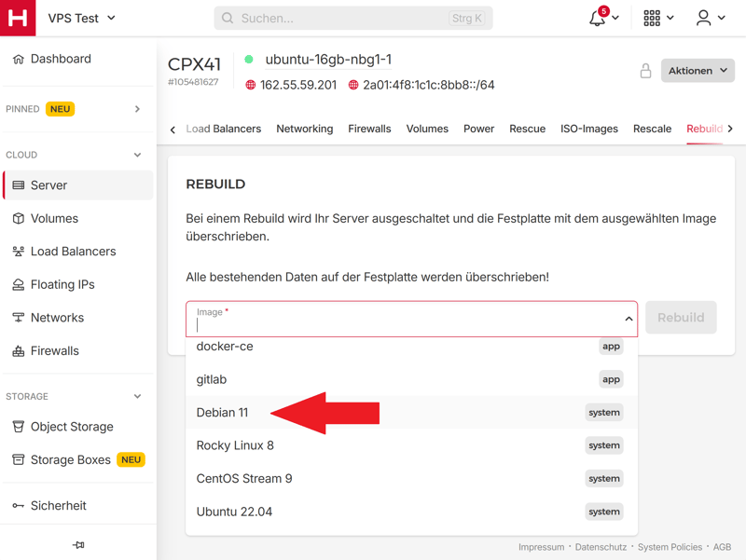Screen dimensions: 746x560
Task: Open Firewalls from the sidebar
Action: (x=54, y=351)
